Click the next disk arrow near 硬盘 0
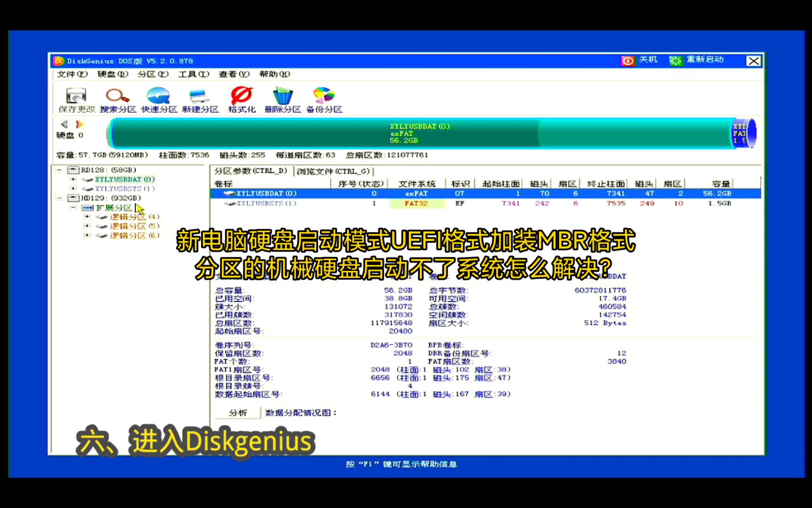812x508 pixels. pyautogui.click(x=79, y=124)
